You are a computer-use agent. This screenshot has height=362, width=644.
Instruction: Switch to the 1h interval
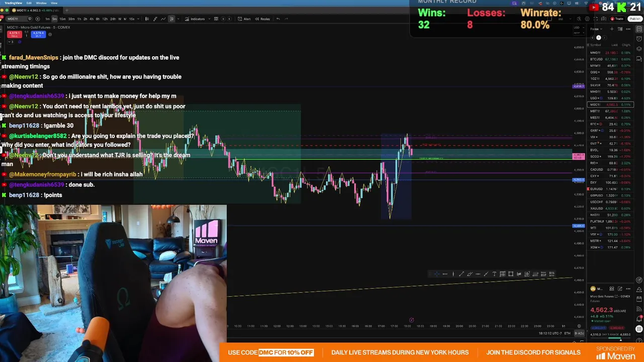point(79,19)
